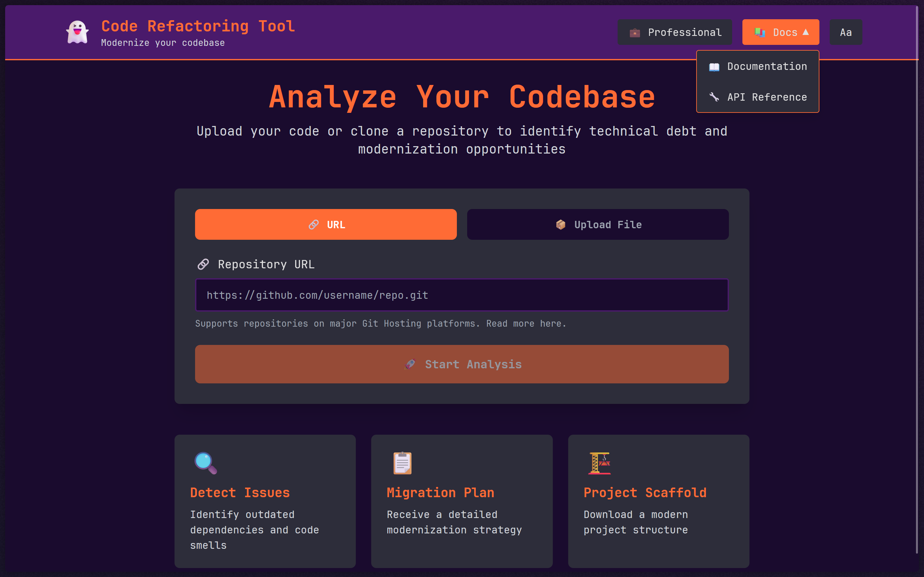
Task: Click the open book Documentation icon
Action: pyautogui.click(x=714, y=67)
